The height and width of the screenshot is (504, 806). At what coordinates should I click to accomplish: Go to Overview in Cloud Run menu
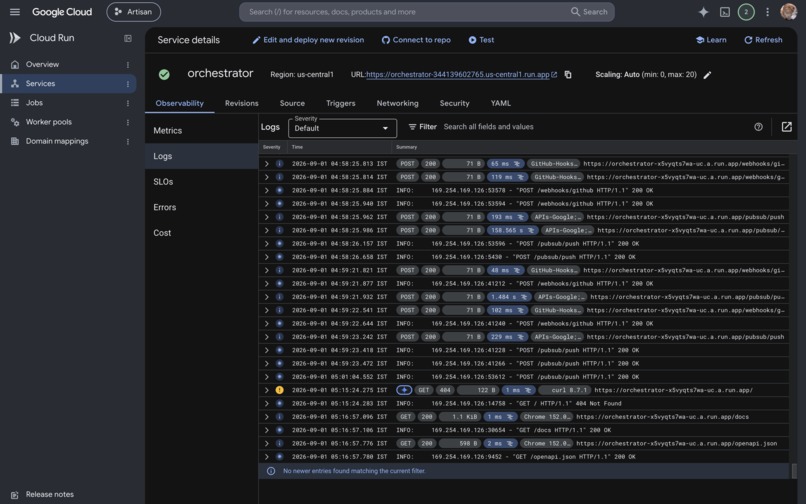pyautogui.click(x=42, y=64)
